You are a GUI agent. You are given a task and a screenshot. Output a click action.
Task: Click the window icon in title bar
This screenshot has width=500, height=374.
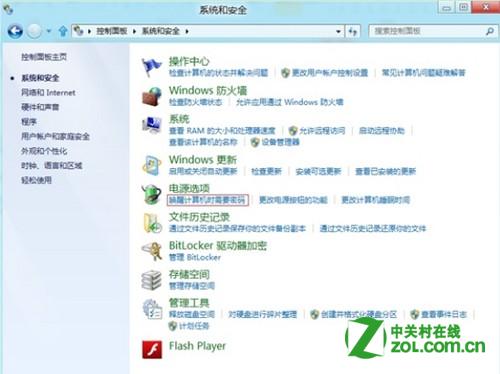8,9
